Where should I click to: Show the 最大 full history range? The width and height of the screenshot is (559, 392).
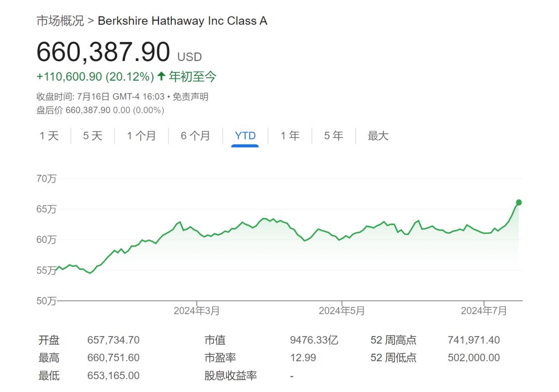pyautogui.click(x=378, y=136)
